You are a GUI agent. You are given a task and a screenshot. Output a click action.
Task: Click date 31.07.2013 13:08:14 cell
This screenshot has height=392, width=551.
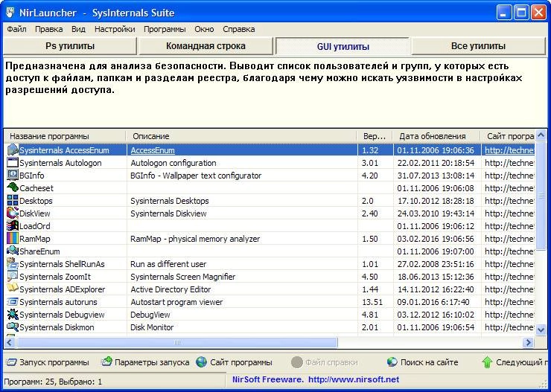[436, 176]
